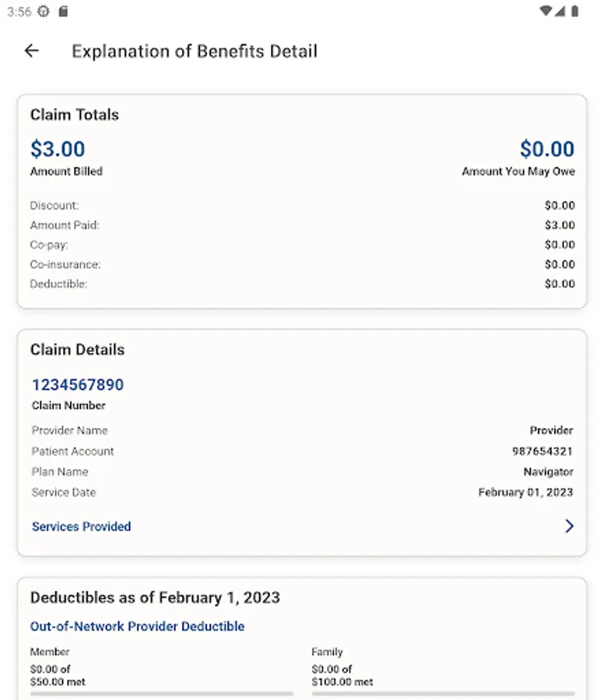This screenshot has width=603, height=700.
Task: Tap the cellular signal icon
Action: [561, 12]
